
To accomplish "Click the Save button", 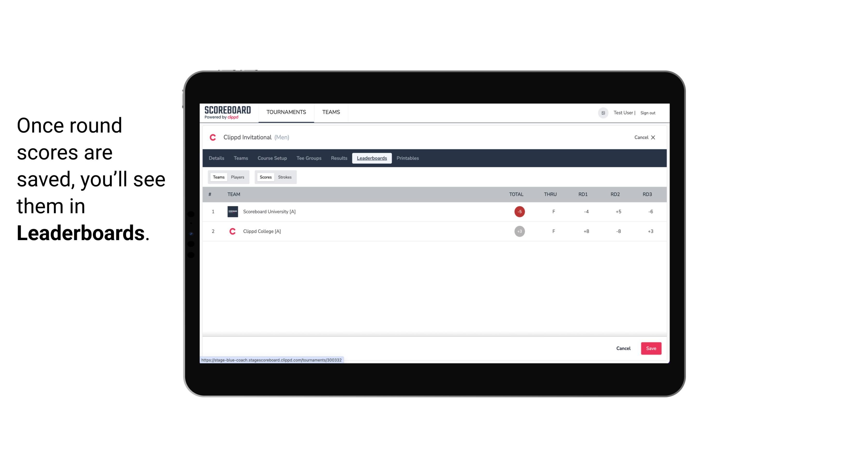I will [x=650, y=348].
